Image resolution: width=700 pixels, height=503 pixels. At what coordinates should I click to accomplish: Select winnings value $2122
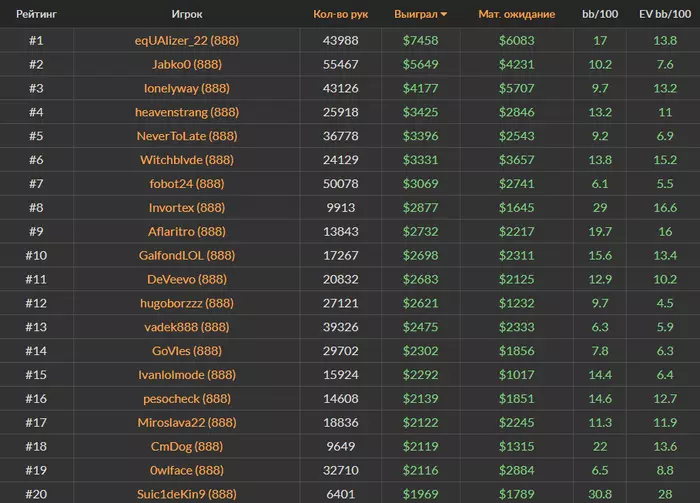click(x=421, y=423)
